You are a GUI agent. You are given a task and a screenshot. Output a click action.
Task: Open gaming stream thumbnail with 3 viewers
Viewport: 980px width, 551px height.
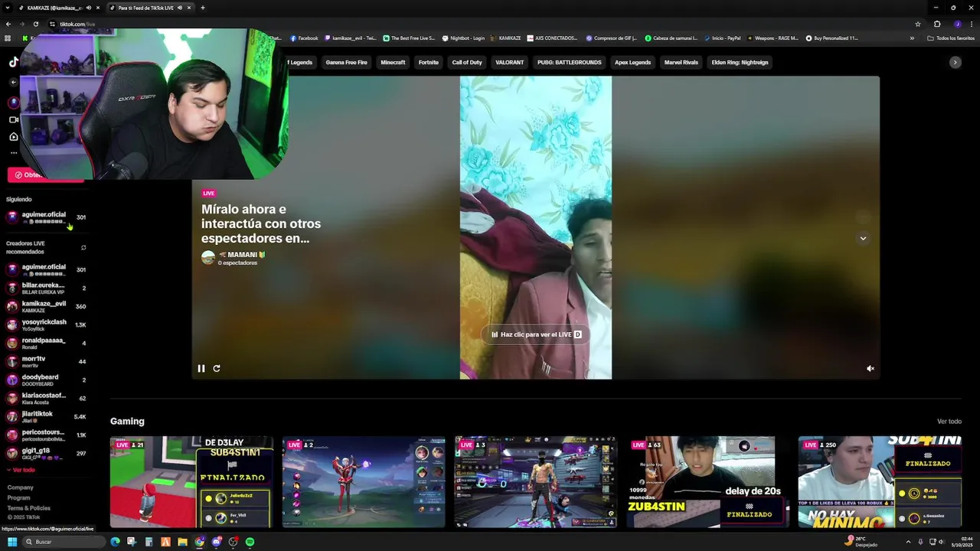(x=536, y=482)
